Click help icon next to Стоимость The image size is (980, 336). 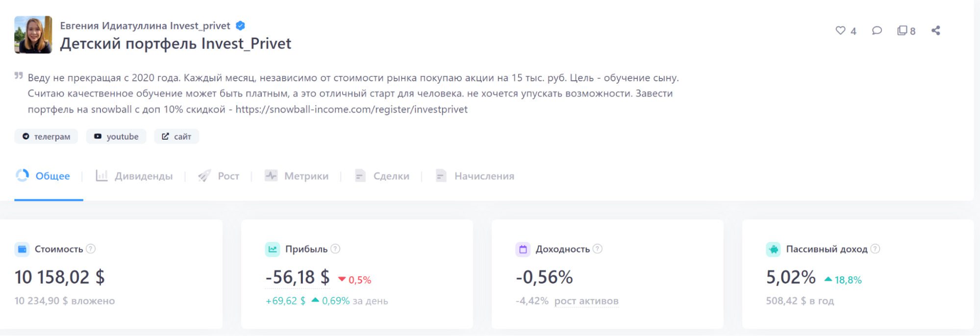pos(91,249)
